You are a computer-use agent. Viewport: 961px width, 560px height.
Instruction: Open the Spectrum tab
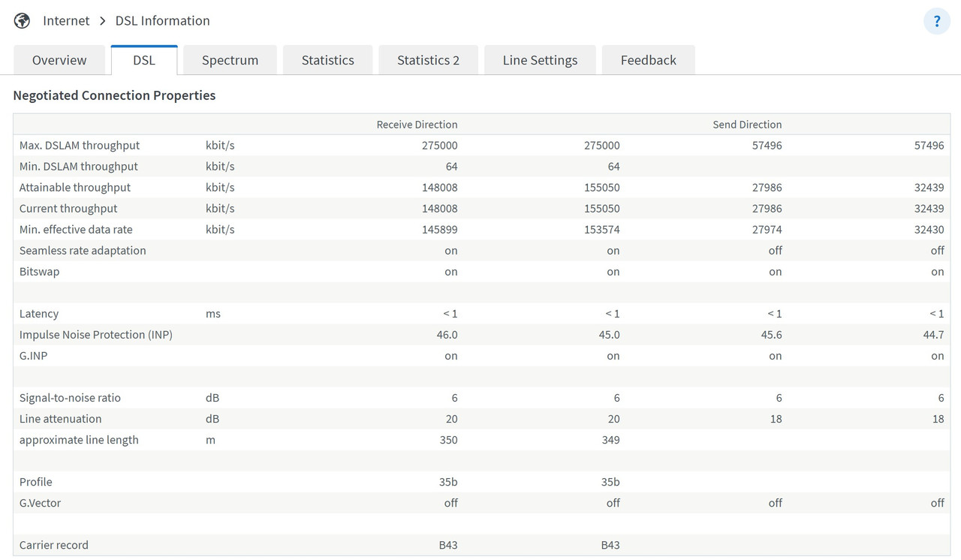[230, 60]
